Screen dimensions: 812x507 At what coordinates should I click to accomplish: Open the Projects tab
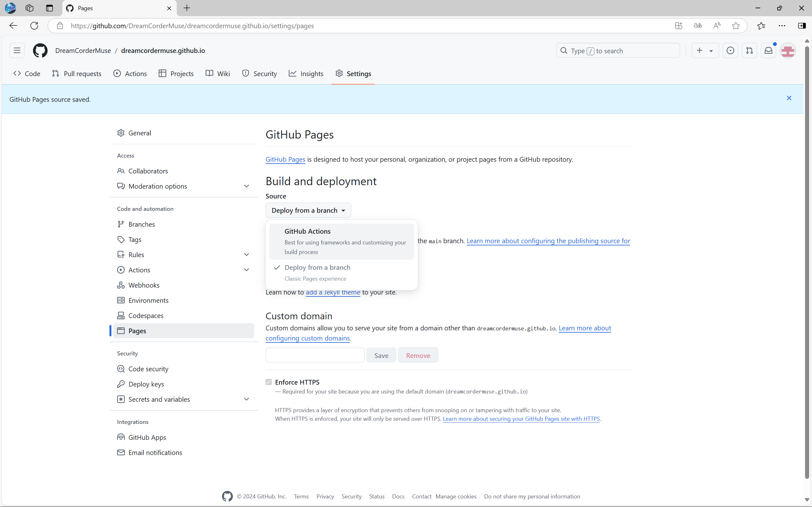coord(176,74)
